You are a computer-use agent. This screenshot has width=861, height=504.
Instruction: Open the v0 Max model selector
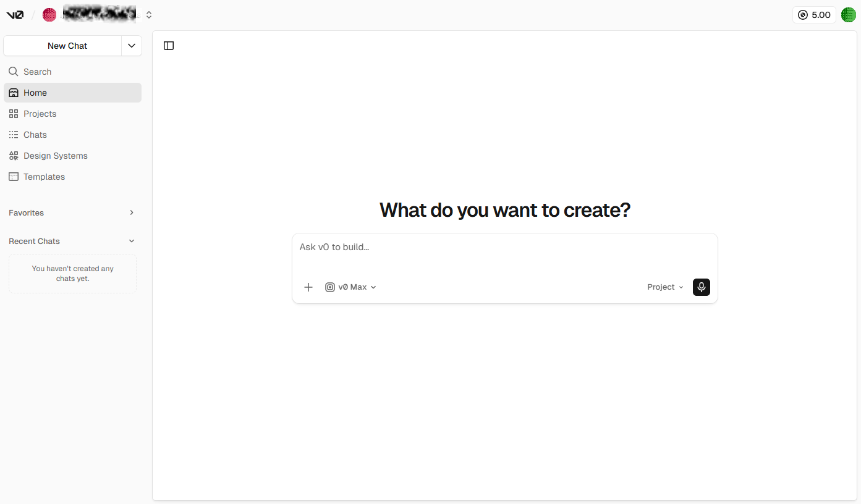point(351,287)
